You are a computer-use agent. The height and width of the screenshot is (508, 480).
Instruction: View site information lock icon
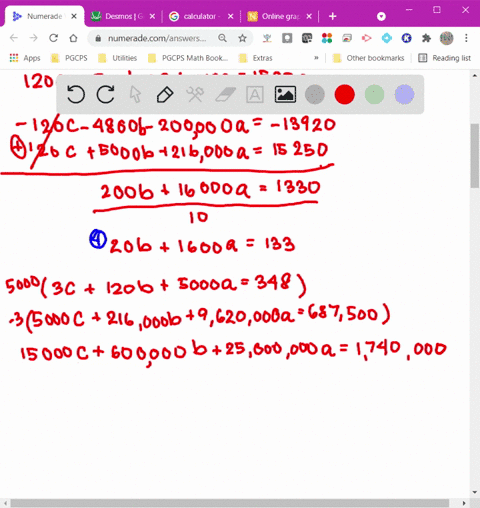pos(98,38)
